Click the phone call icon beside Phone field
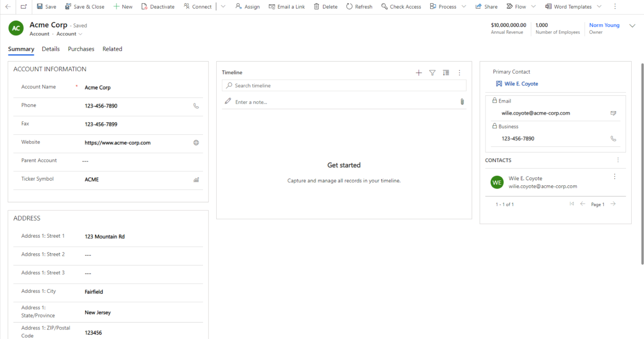644x339 pixels. click(x=196, y=106)
